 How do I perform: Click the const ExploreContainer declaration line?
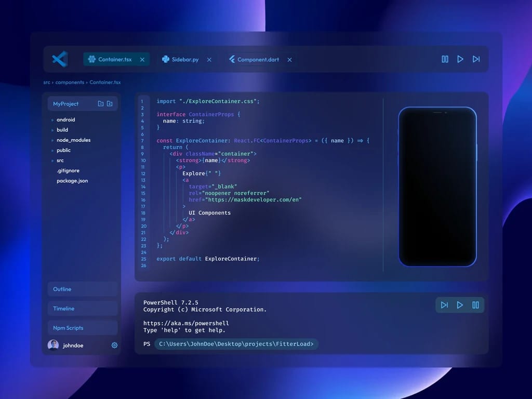(x=263, y=140)
